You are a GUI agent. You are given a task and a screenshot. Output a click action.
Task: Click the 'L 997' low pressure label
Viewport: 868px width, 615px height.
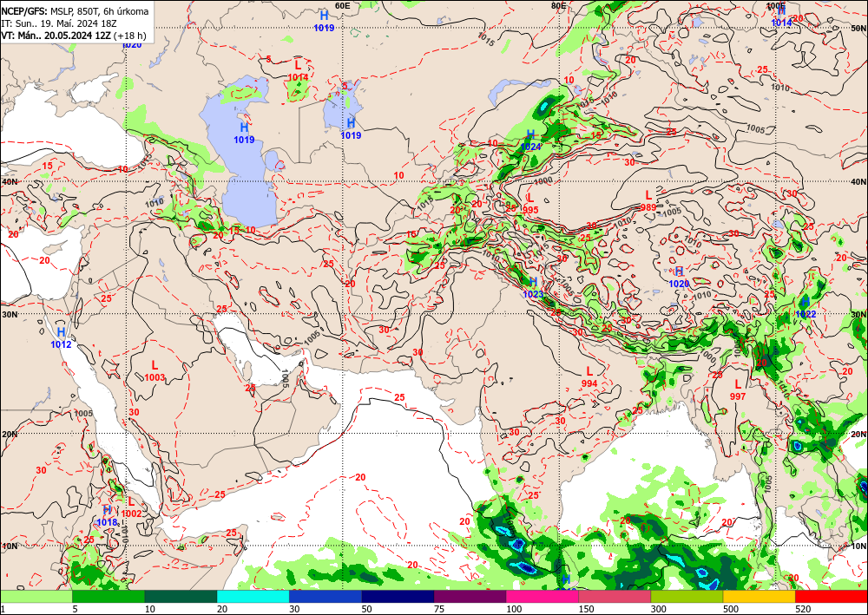(x=738, y=390)
